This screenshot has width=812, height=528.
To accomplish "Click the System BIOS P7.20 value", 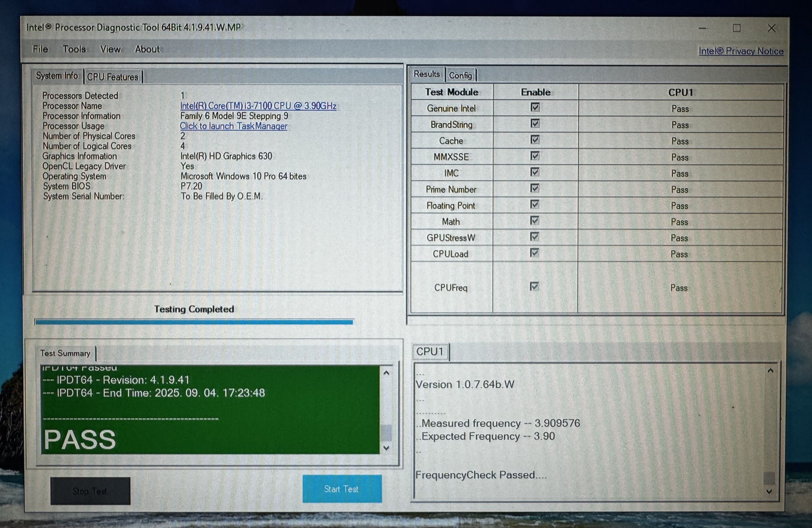I will [x=191, y=186].
